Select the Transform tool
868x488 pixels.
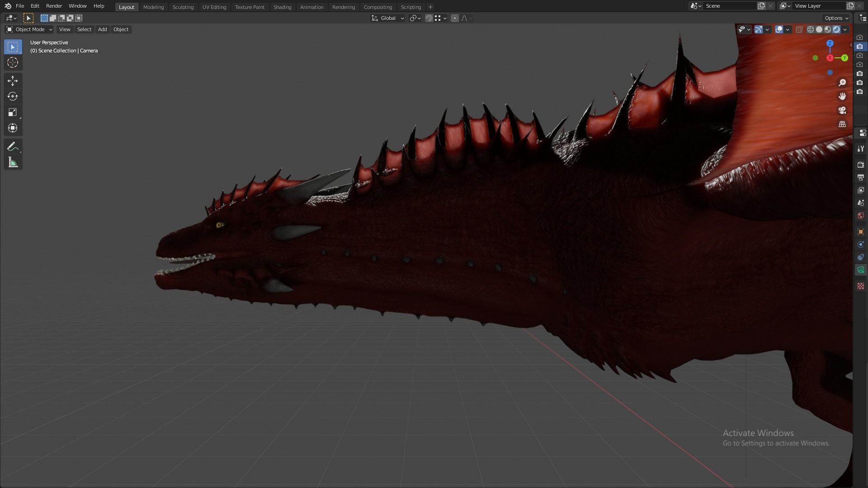coord(13,128)
